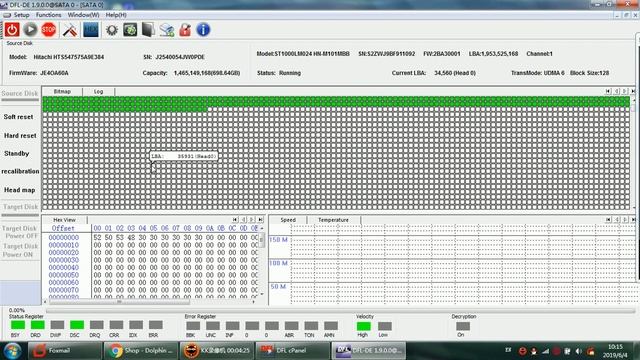
Task: Click Target Disk Power OFF
Action: [x=20, y=232]
